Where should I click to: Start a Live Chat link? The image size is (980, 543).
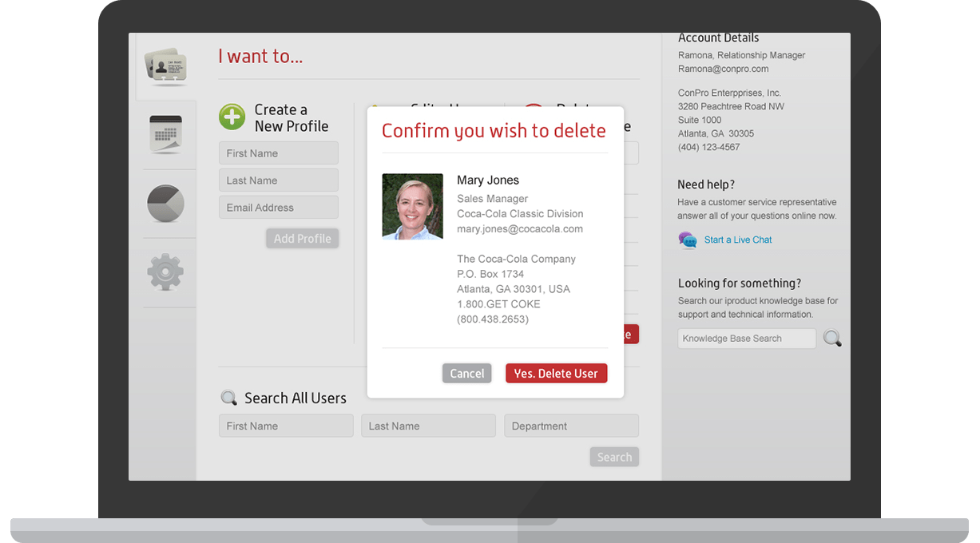click(738, 240)
